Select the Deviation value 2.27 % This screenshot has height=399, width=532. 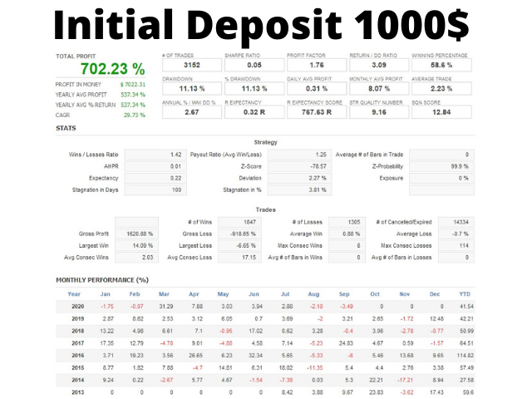tap(299, 178)
